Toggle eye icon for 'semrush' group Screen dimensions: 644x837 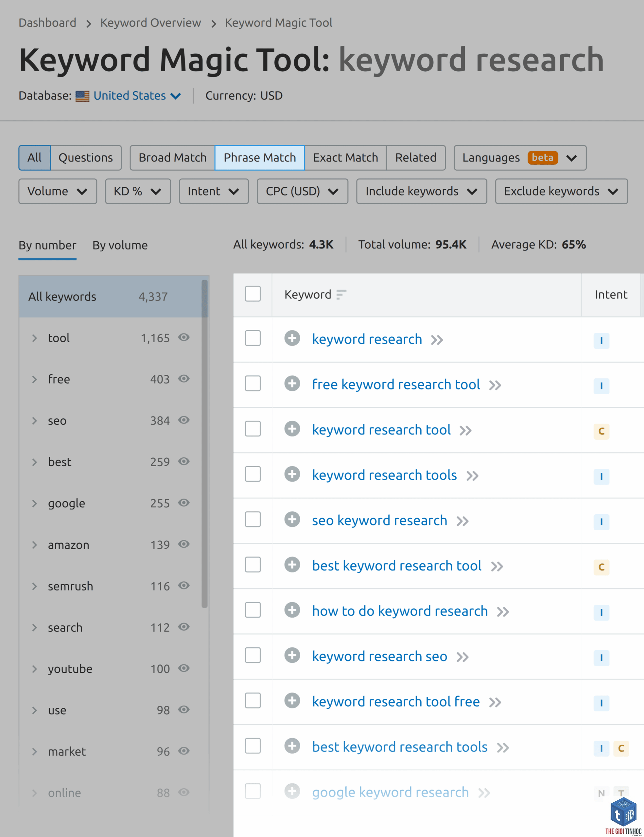tap(184, 586)
